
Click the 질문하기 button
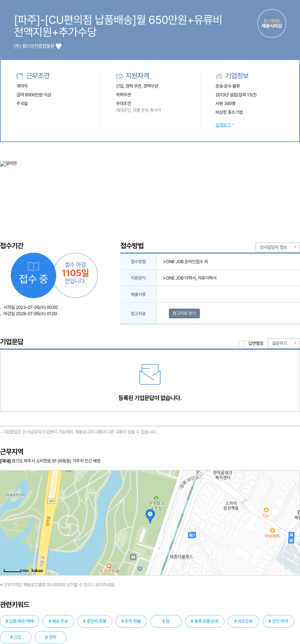pos(284,343)
